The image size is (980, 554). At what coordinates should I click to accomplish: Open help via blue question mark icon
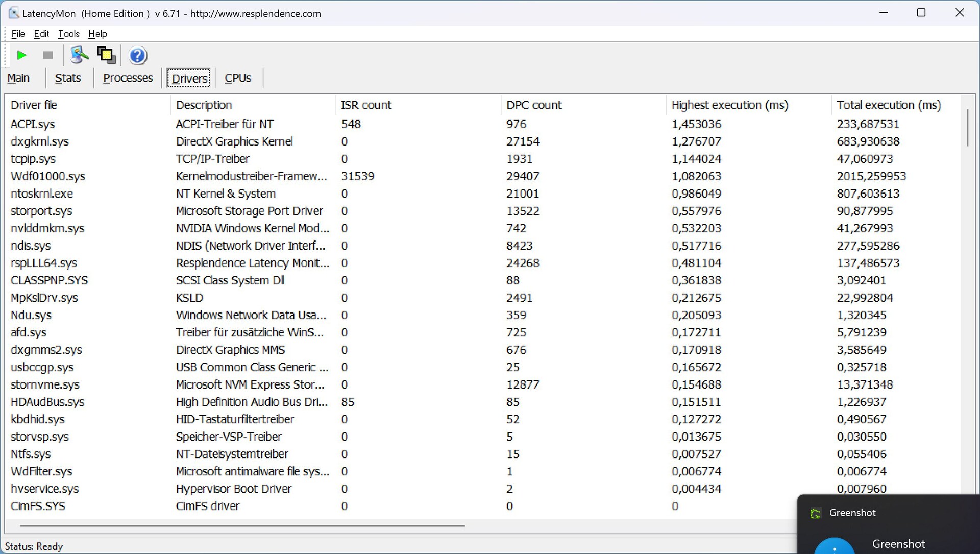[137, 55]
